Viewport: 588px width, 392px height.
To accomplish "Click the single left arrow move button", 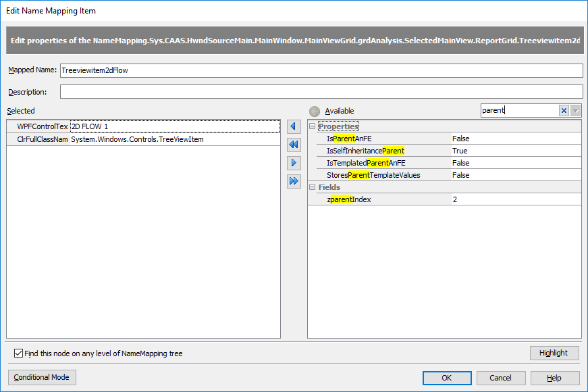I will click(x=294, y=126).
